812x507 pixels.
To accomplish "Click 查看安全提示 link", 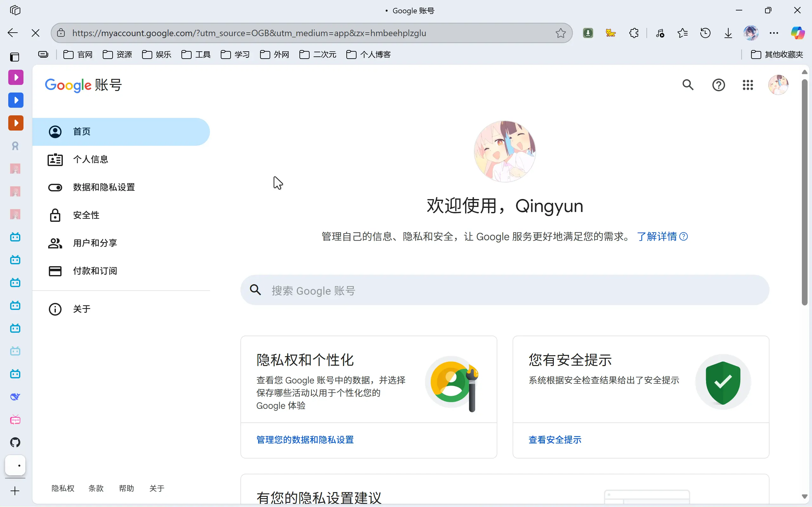I will (555, 440).
